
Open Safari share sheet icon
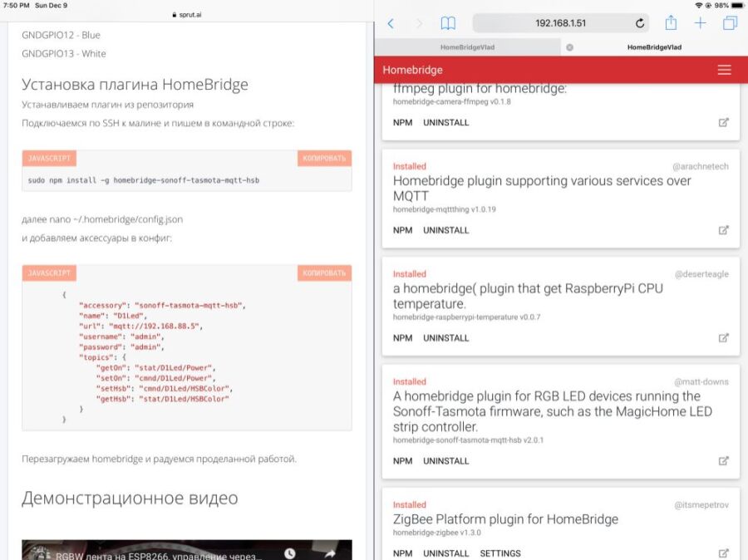[x=672, y=22]
